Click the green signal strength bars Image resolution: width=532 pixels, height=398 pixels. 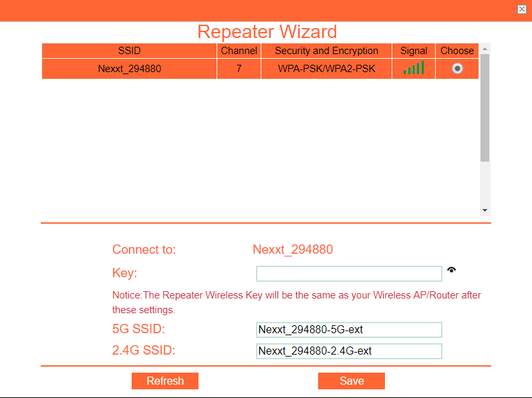[x=414, y=68]
